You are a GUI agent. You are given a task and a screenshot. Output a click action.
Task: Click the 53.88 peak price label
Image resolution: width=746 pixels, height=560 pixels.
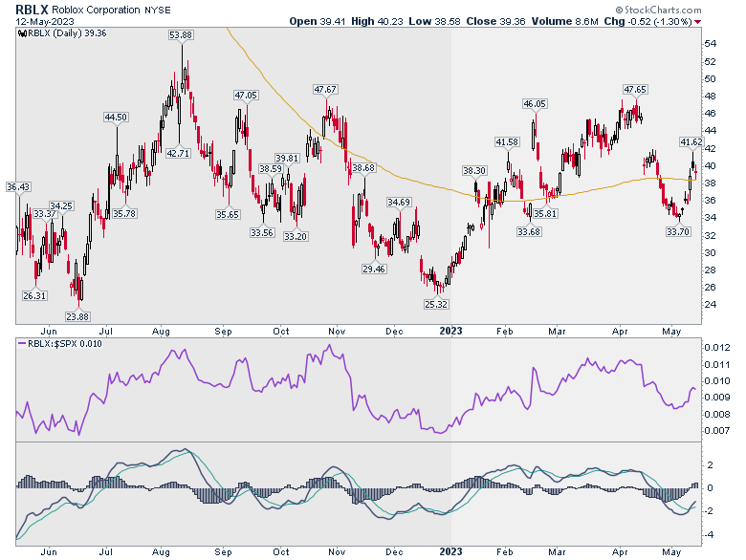(181, 35)
